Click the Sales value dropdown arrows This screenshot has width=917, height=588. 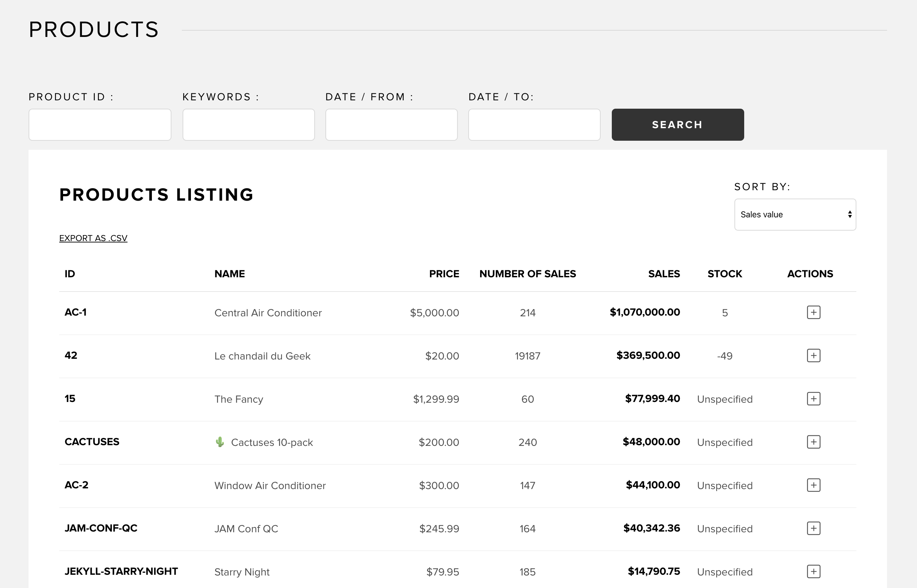pos(849,215)
